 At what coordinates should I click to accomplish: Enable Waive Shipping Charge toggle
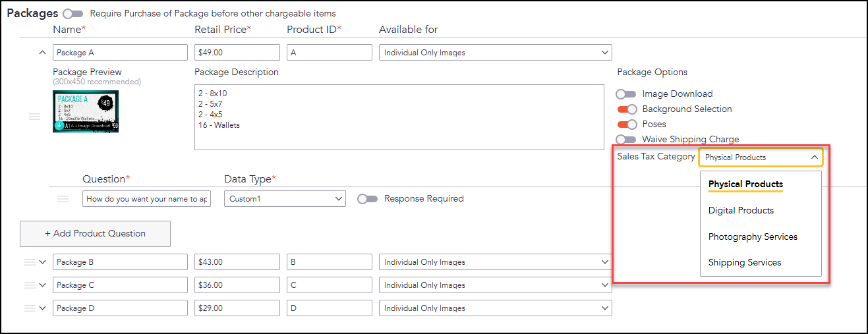626,140
